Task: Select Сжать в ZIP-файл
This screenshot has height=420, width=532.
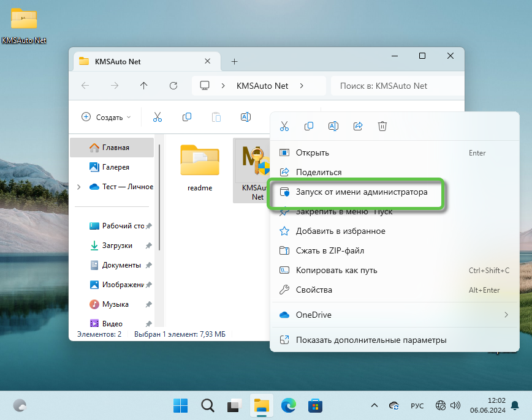Action: tap(395, 251)
